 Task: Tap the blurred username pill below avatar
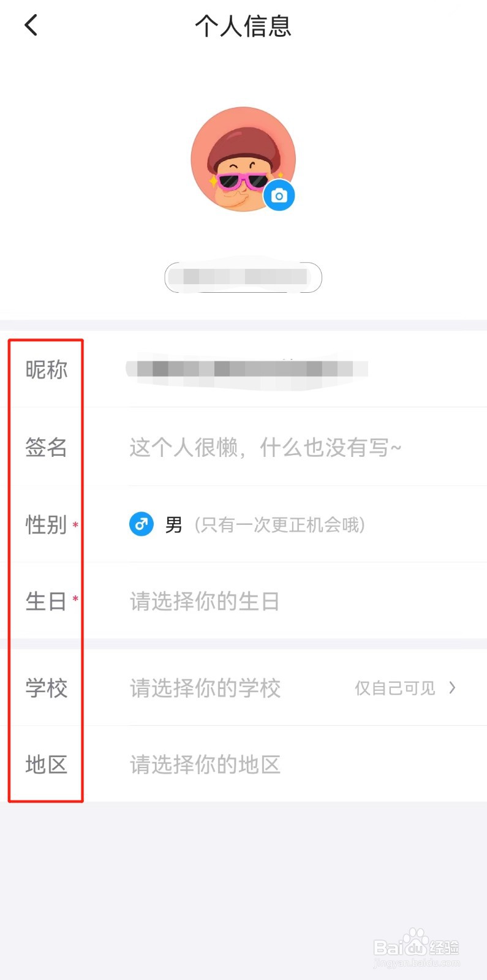pyautogui.click(x=243, y=277)
